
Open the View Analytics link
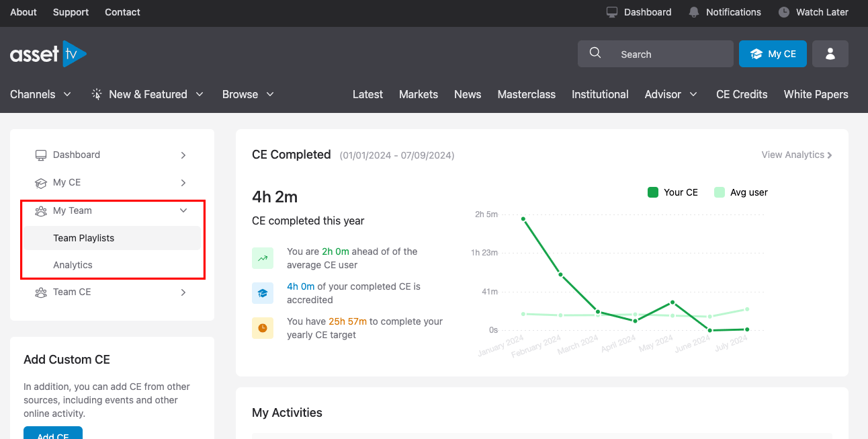coord(796,155)
